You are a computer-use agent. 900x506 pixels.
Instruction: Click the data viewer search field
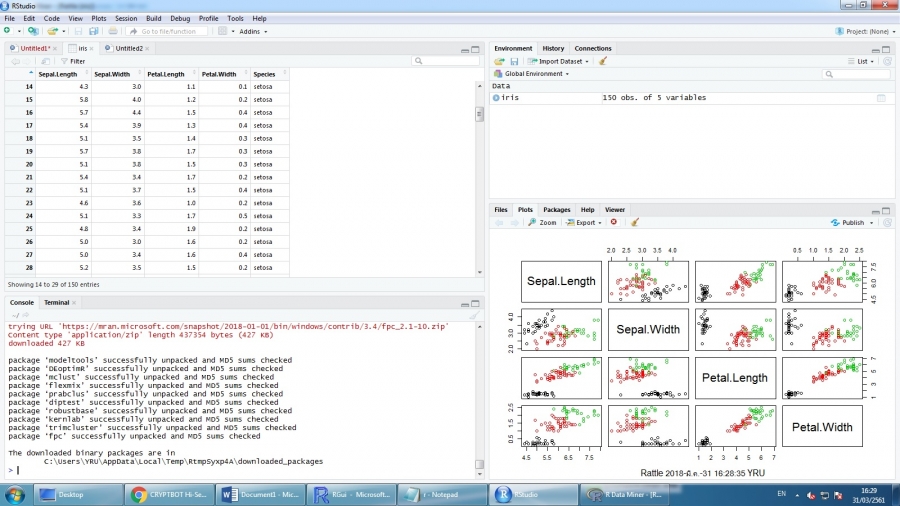pyautogui.click(x=445, y=61)
